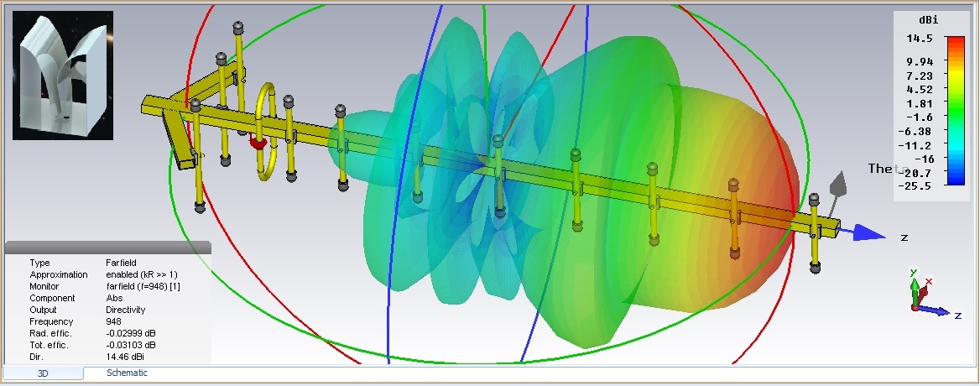Open the Schematic tab
980x386 pixels.
[x=127, y=373]
